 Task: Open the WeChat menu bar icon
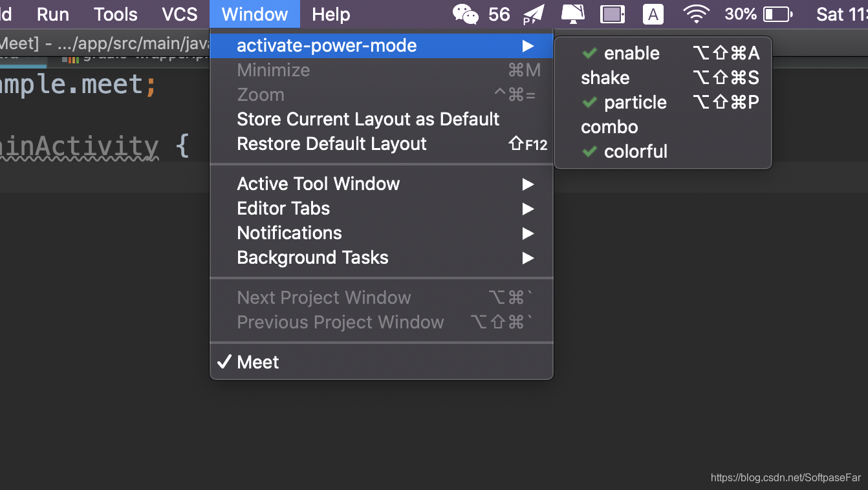pos(465,14)
